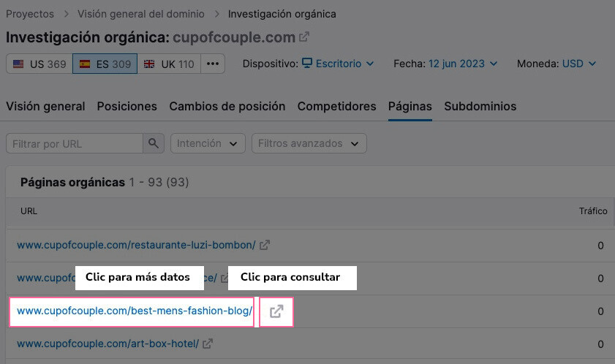Image resolution: width=615 pixels, height=364 pixels.
Task: Select the US 369 database
Action: [39, 64]
